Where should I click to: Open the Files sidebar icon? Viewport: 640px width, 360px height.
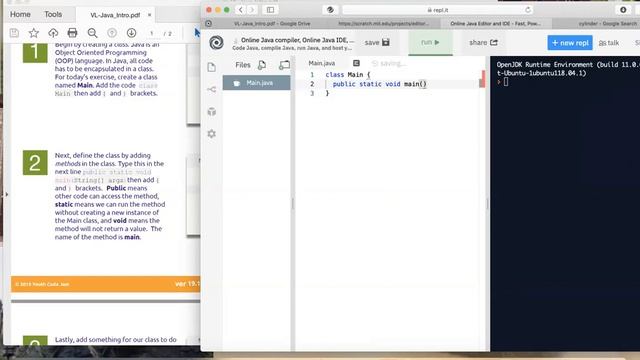(x=211, y=67)
